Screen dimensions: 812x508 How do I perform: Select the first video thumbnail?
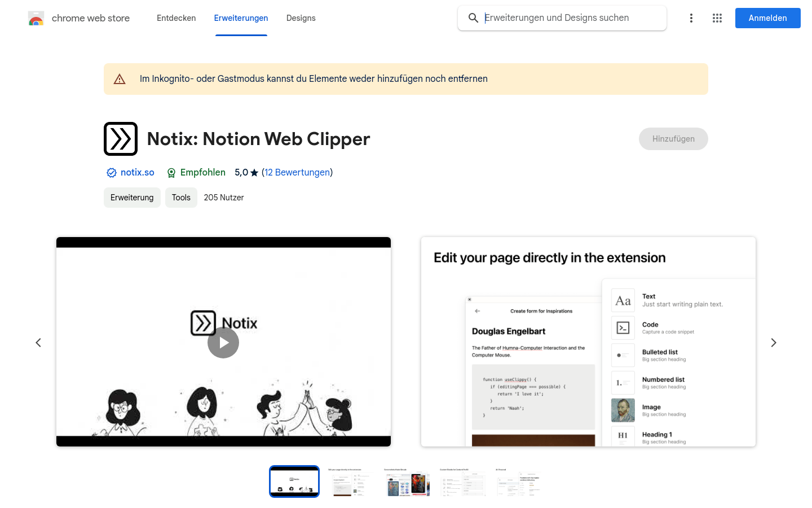click(x=294, y=481)
